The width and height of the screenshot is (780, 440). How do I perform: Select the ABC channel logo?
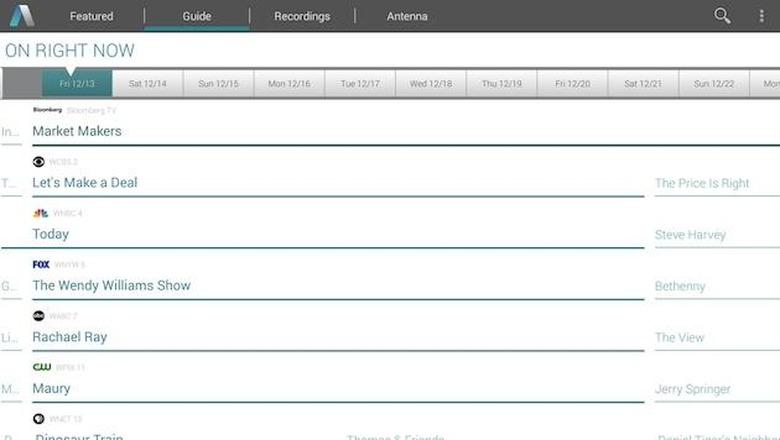tap(39, 316)
